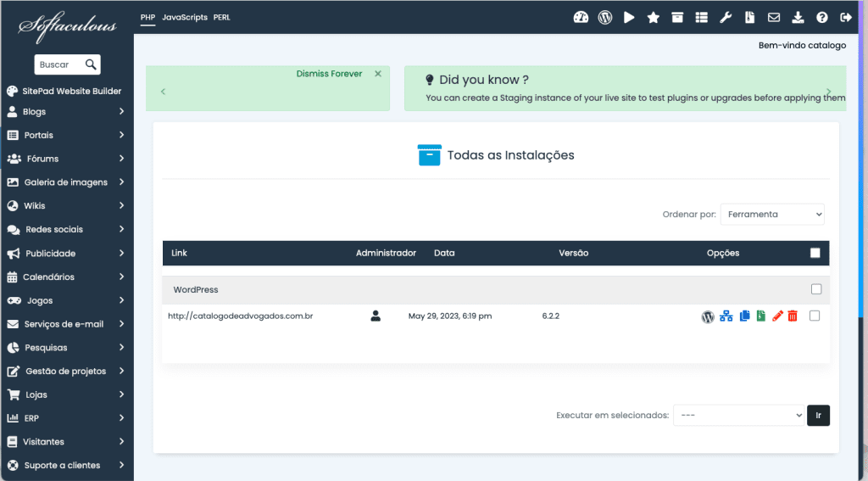The width and height of the screenshot is (868, 481).
Task: Open the dashboard gauge icon in top toolbar
Action: [x=581, y=17]
